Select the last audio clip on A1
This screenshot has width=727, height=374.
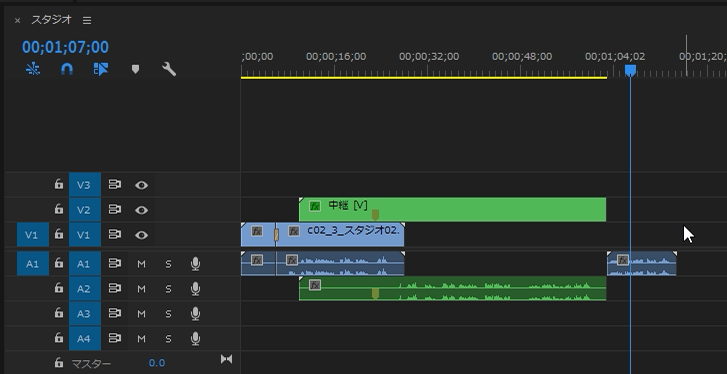coord(642,263)
